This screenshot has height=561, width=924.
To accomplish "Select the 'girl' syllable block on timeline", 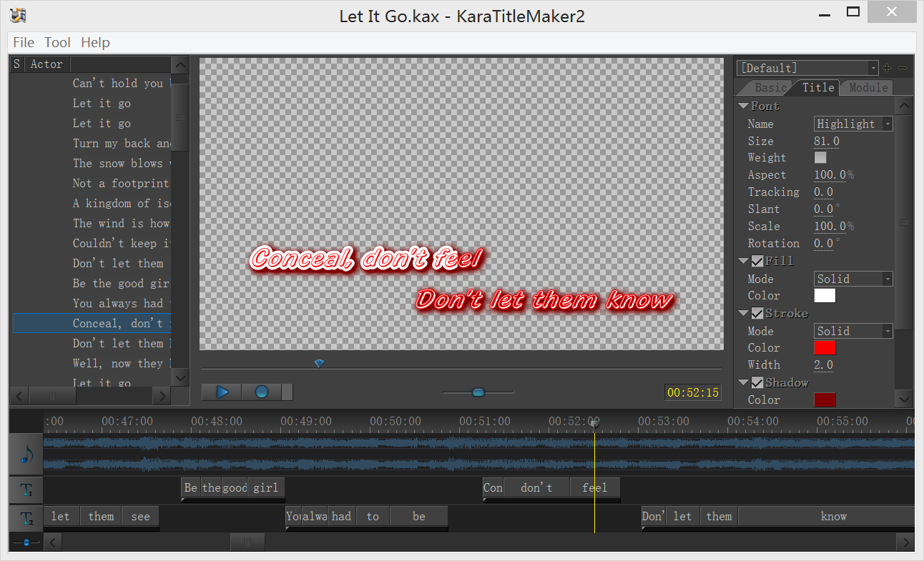I will click(266, 487).
